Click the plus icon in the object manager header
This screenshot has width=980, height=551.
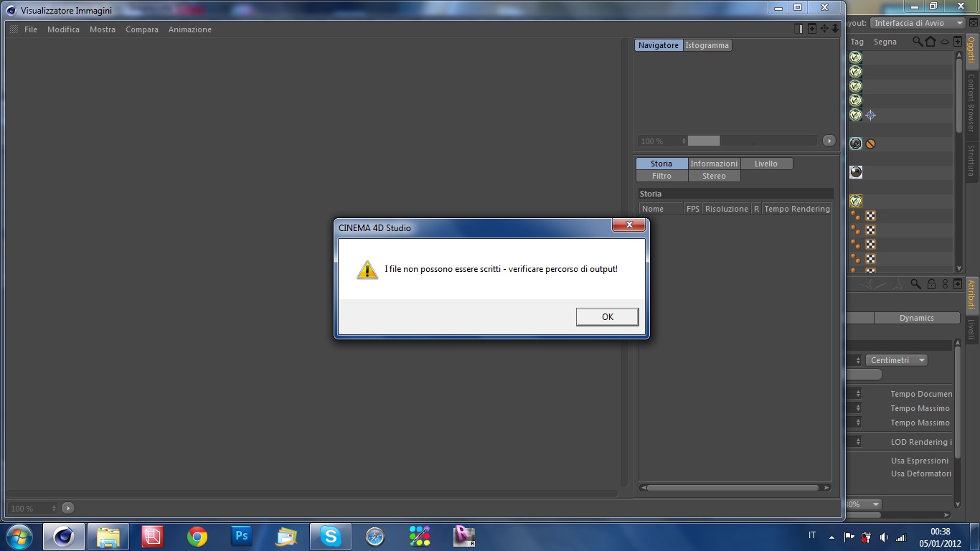pyautogui.click(x=958, y=42)
